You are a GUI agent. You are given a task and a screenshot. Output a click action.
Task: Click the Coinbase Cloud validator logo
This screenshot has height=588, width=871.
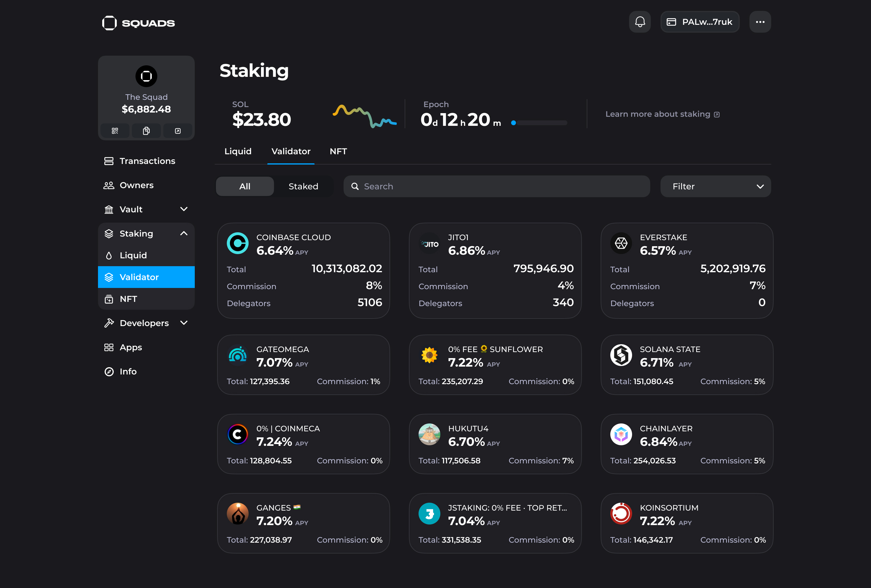tap(238, 243)
